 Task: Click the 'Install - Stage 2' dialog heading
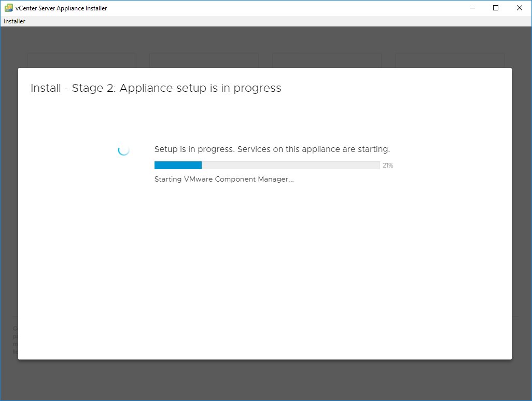pyautogui.click(x=156, y=88)
